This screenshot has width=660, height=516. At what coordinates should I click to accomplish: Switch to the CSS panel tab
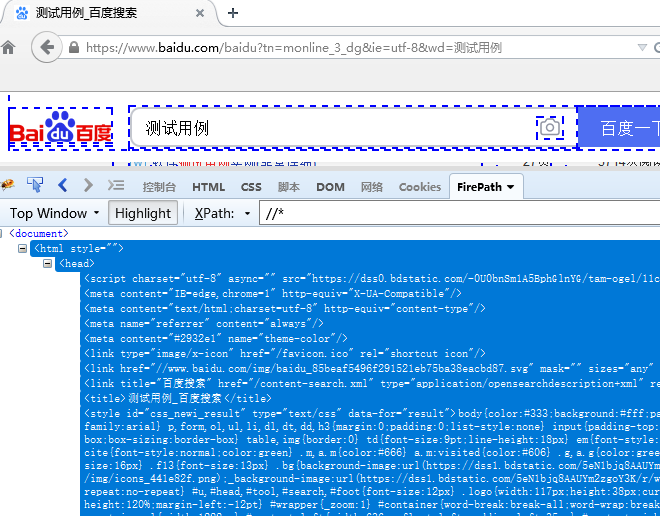(x=251, y=187)
